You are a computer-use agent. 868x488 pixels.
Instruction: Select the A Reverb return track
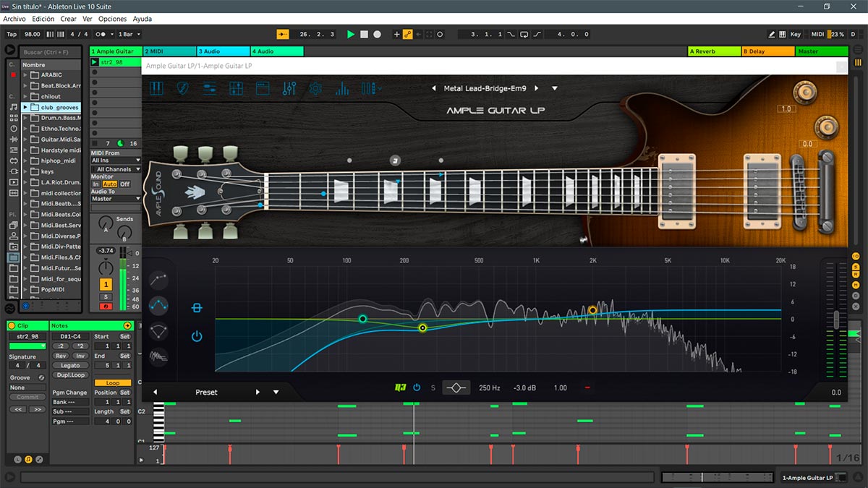714,51
